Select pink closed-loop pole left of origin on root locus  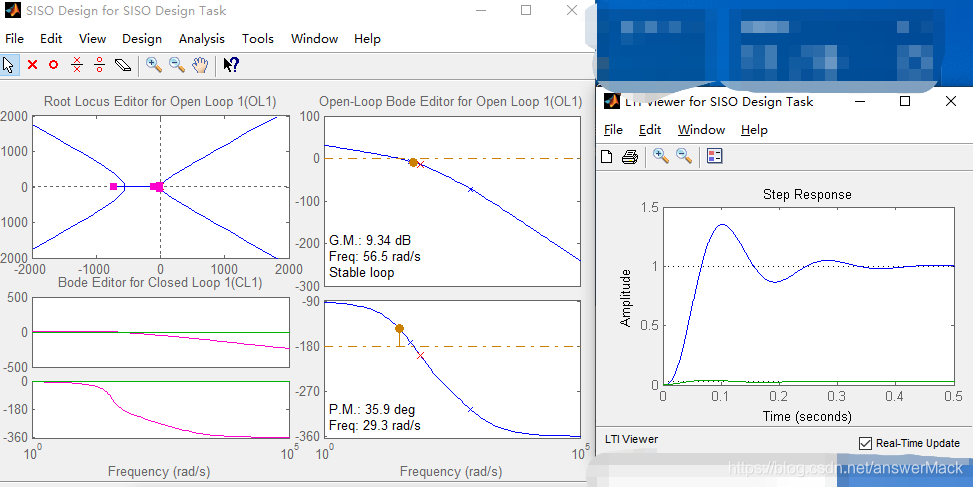tap(114, 187)
